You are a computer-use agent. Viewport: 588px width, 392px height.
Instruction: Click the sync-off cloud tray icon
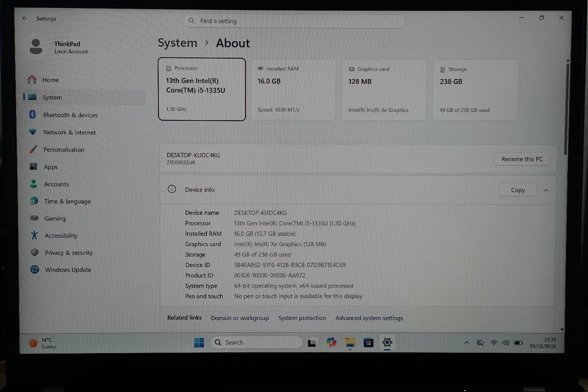tap(480, 343)
